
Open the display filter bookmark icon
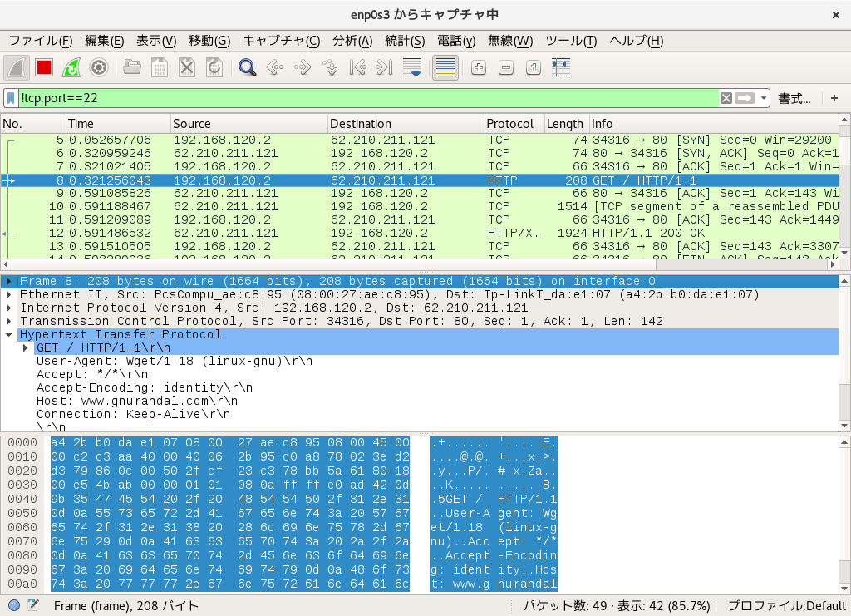coord(9,97)
